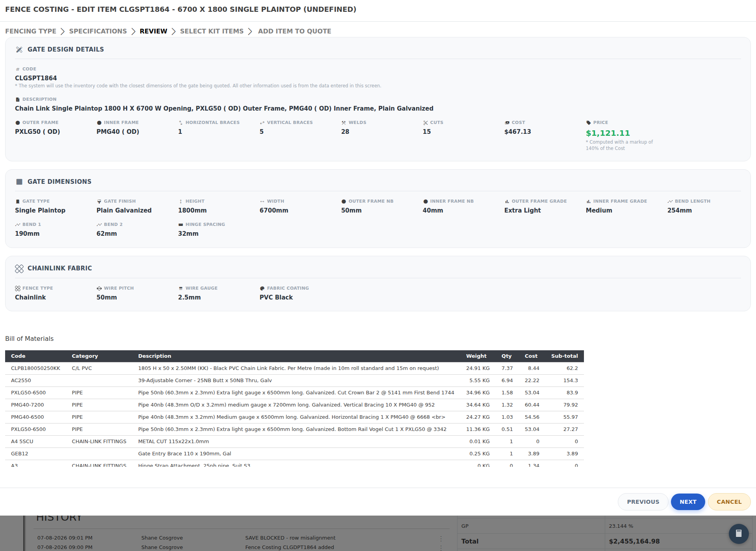Jump to Select Kit Items step
The height and width of the screenshot is (551, 756).
click(x=212, y=31)
